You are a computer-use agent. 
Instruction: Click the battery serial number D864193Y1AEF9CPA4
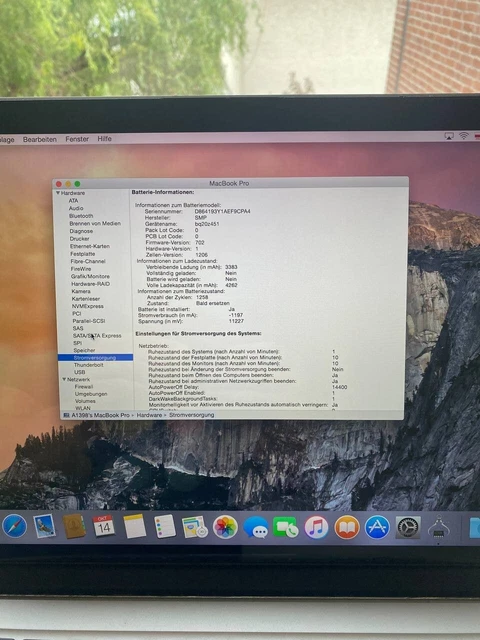222,211
